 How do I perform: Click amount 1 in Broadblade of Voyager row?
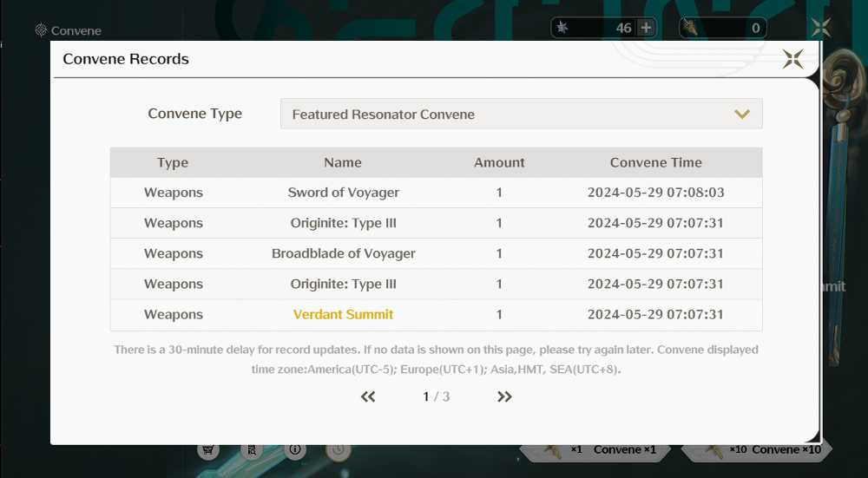tap(499, 253)
